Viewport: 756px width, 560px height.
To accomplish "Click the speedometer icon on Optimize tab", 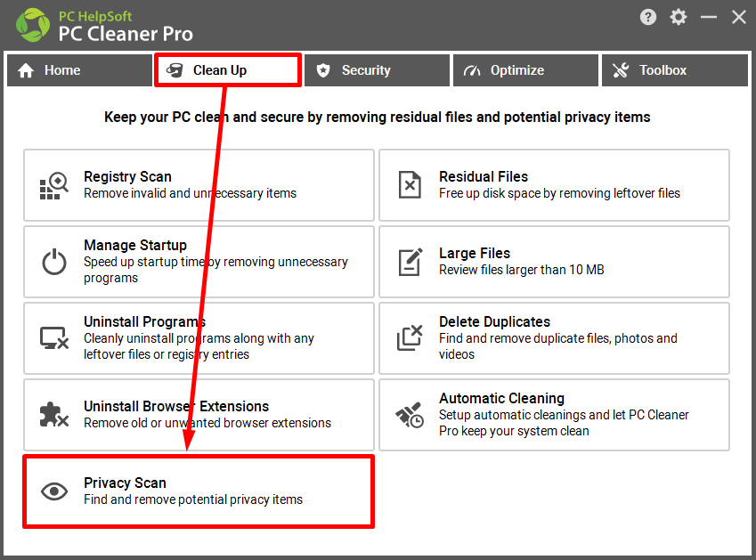I will click(472, 71).
